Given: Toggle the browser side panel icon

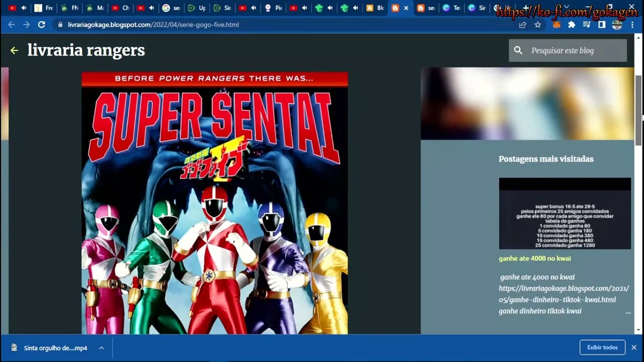Looking at the screenshot, I should pos(602,25).
